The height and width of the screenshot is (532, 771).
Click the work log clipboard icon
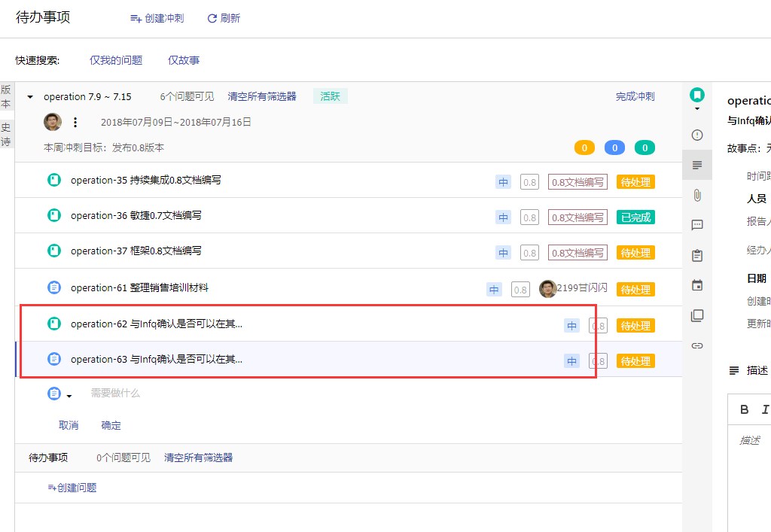click(x=696, y=255)
